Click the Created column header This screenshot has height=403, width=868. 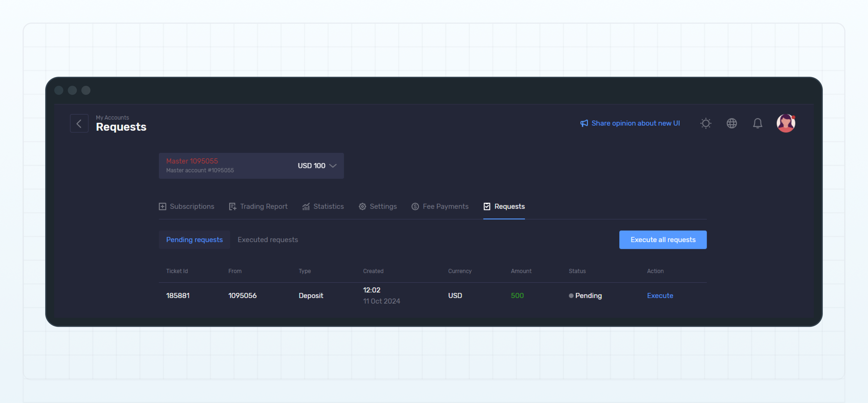pyautogui.click(x=373, y=271)
